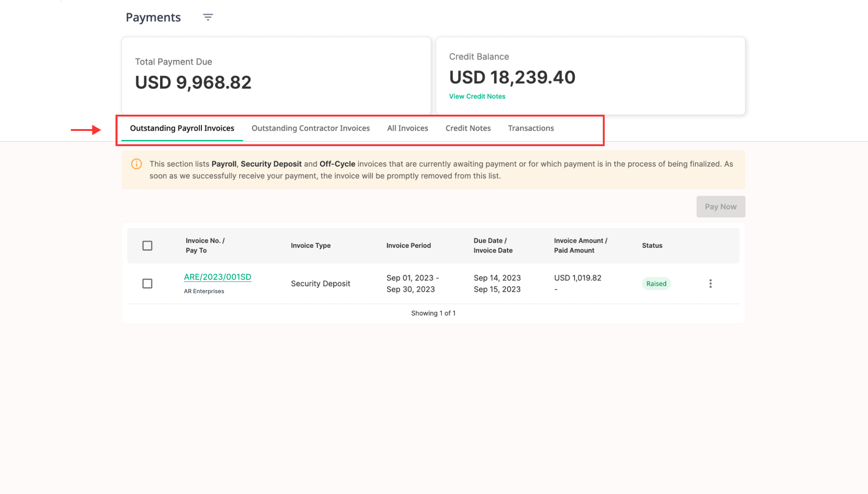The width and height of the screenshot is (868, 494).
Task: Click the Credit Balance card
Action: [590, 75]
